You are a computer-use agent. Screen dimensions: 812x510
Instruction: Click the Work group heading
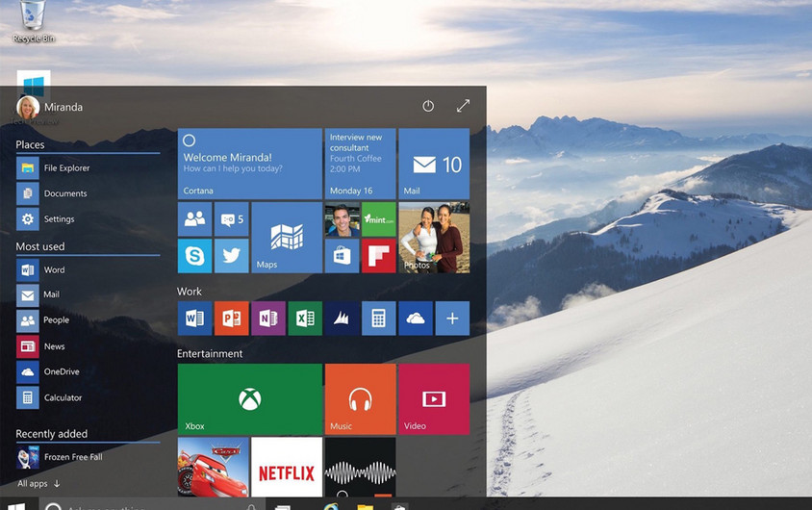coord(189,292)
